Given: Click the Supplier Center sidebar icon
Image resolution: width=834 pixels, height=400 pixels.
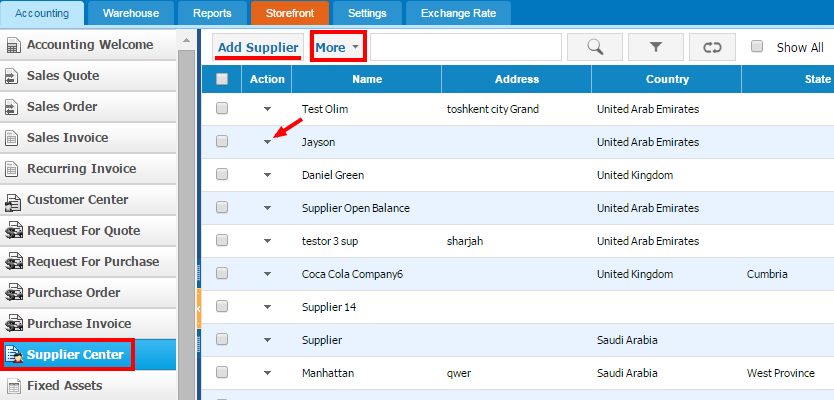Looking at the screenshot, I should pos(13,355).
